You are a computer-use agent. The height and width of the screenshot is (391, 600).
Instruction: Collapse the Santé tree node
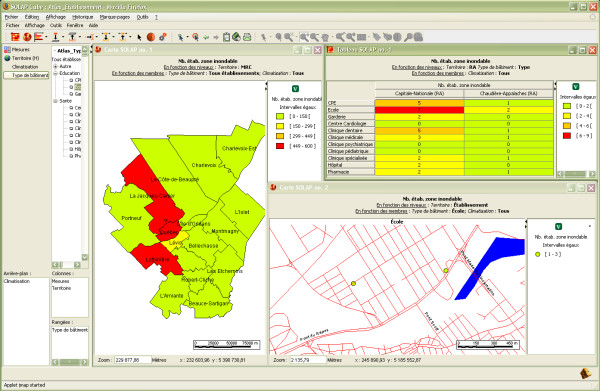[55, 101]
